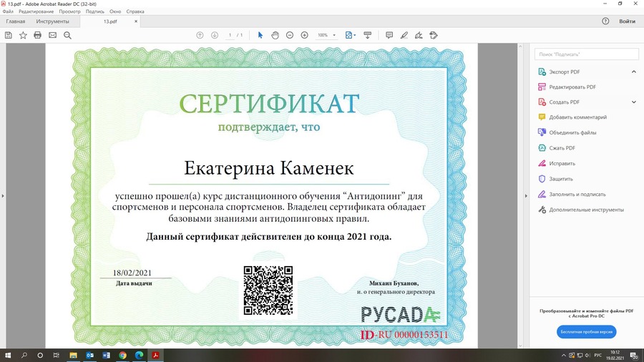Switch to the Инструменты tab
This screenshot has height=362, width=644.
click(52, 21)
